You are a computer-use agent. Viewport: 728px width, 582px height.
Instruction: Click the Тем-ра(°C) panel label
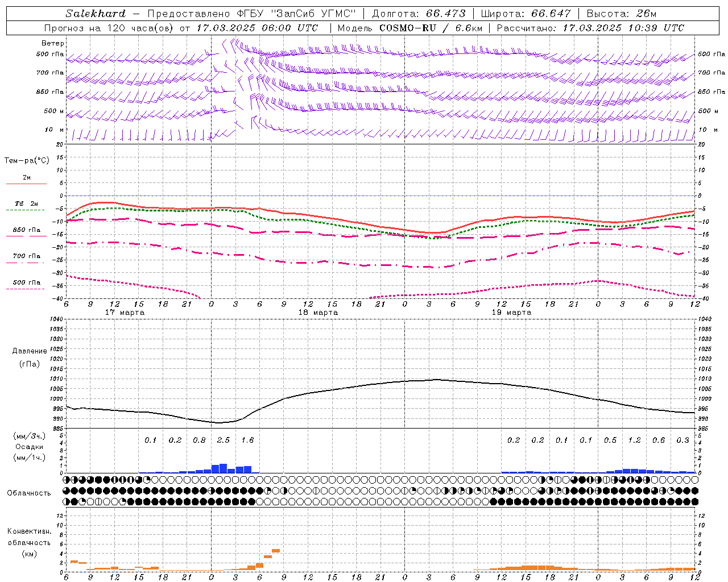click(27, 161)
